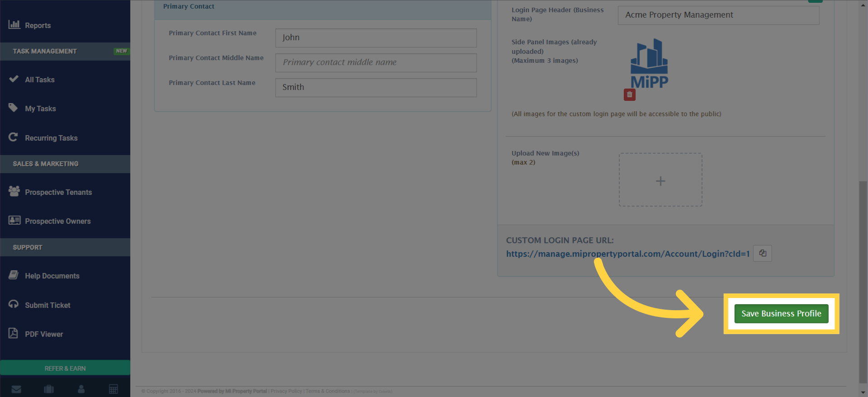Click the plus box to upload new image
868x397 pixels.
tap(660, 180)
